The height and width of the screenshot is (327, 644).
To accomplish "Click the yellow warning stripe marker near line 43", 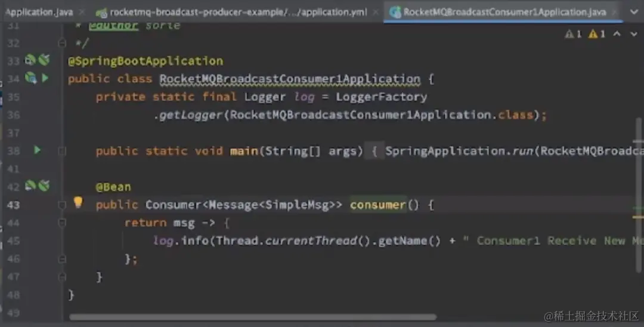I will pos(638,217).
